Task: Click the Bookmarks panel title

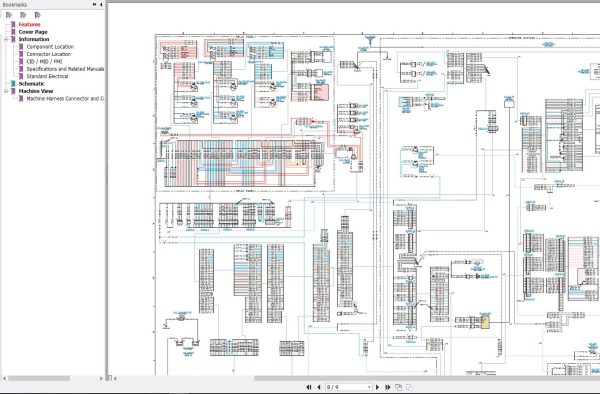Action: [x=15, y=5]
